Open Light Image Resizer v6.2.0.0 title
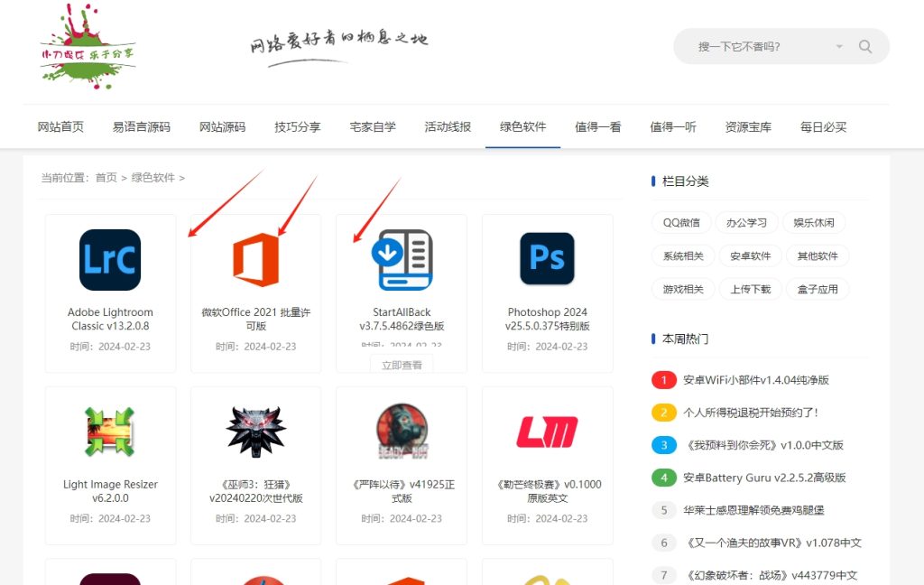Viewport: 924px width, 585px height. point(110,491)
